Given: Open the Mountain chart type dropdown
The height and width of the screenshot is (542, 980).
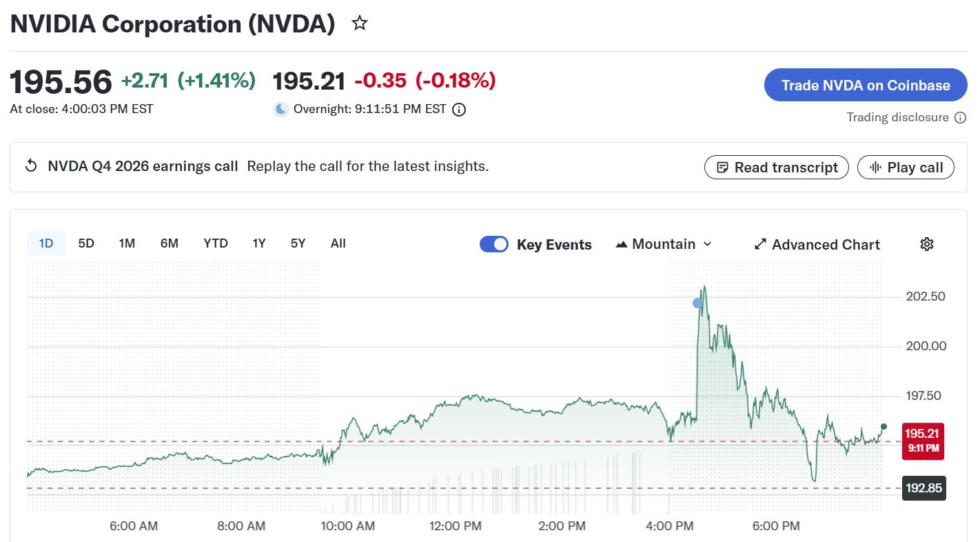Looking at the screenshot, I should point(664,244).
